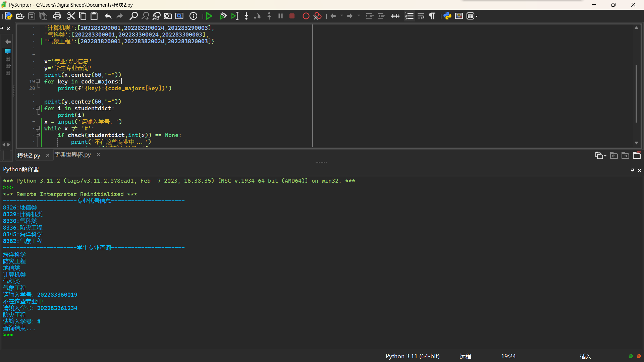Toggle breakpoint with red circle icon

coord(306,16)
